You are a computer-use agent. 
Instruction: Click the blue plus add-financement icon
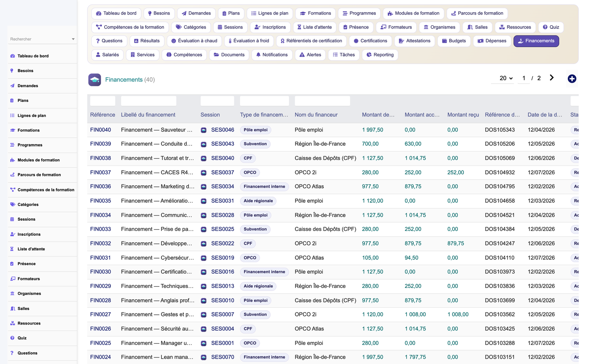[x=572, y=79]
